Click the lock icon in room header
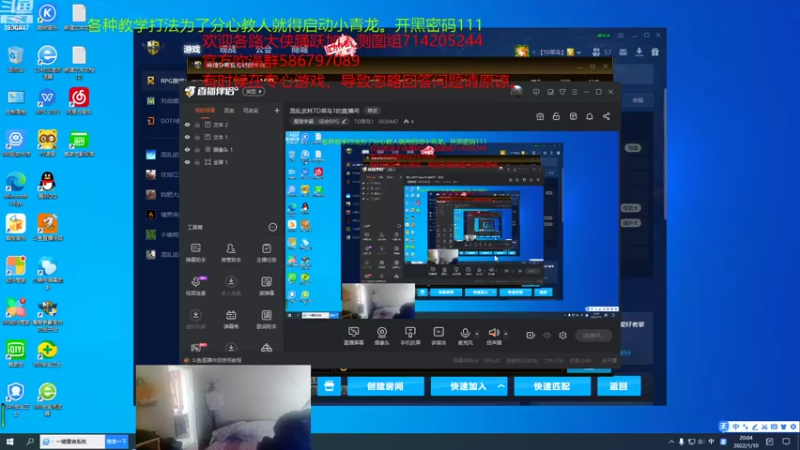Image resolution: width=800 pixels, height=450 pixels. pos(556,116)
